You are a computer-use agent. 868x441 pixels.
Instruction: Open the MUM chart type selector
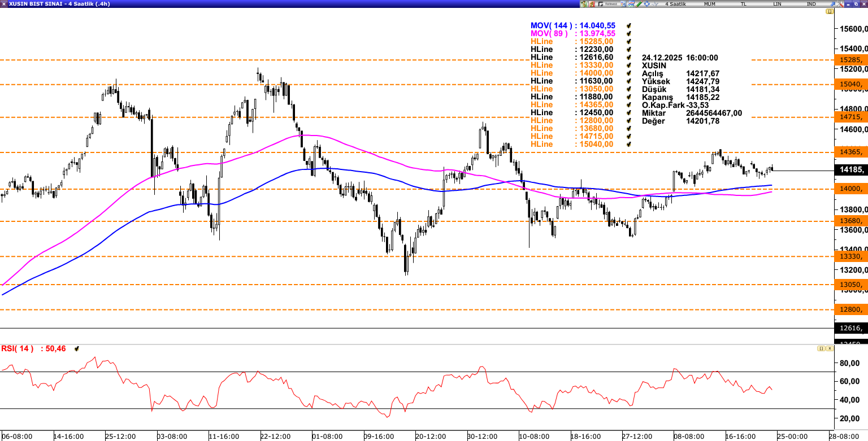(710, 4)
